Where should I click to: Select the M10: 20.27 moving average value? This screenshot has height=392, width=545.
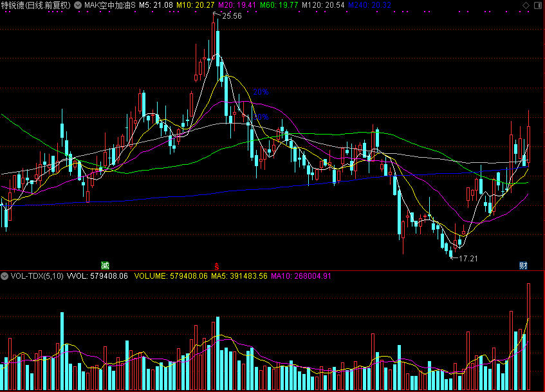pyautogui.click(x=196, y=5)
